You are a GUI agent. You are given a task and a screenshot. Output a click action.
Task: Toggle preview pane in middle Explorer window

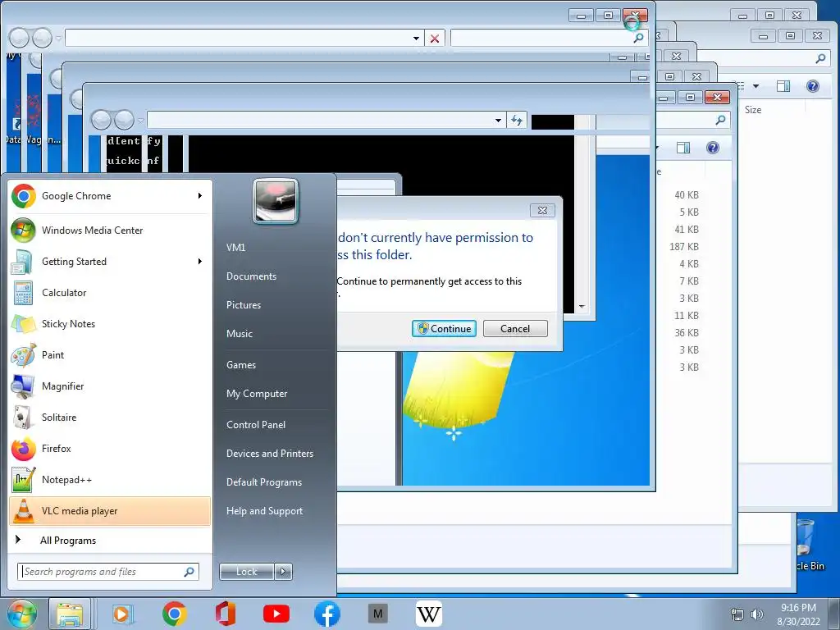point(683,148)
